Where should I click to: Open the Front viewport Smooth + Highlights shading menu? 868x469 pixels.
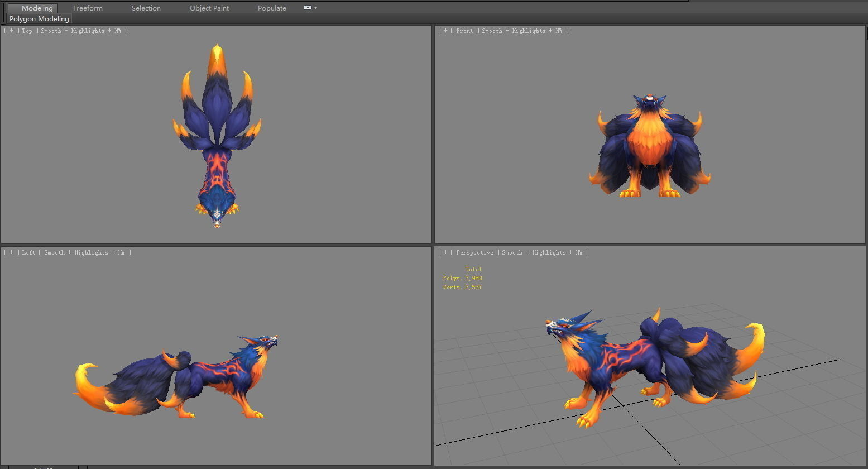pyautogui.click(x=522, y=31)
